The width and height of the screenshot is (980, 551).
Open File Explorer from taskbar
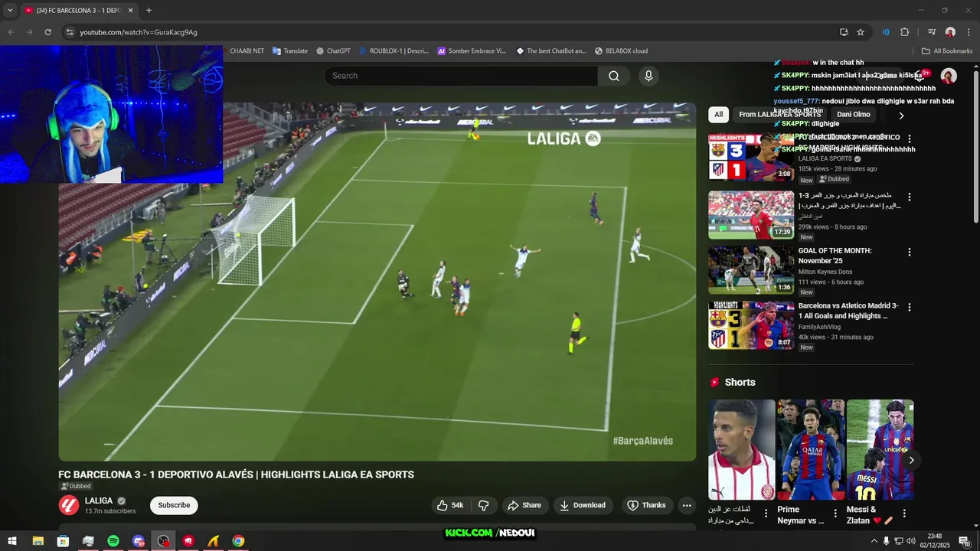click(x=38, y=541)
